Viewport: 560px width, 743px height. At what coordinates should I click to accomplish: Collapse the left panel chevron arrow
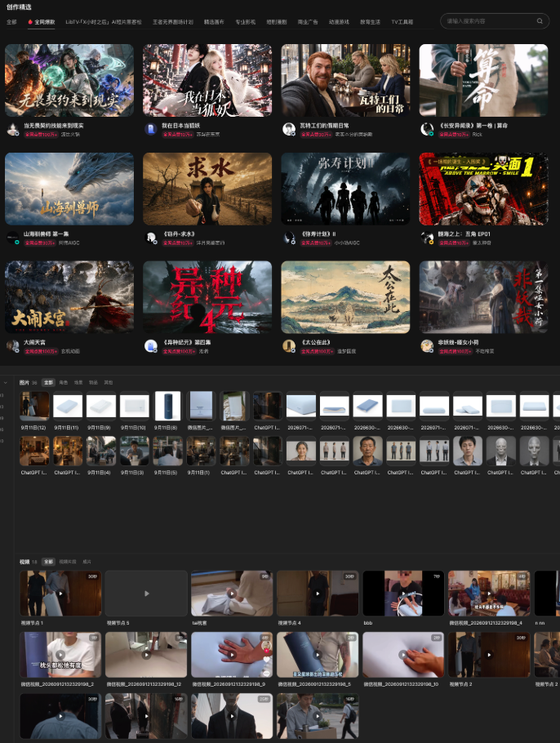(5, 382)
